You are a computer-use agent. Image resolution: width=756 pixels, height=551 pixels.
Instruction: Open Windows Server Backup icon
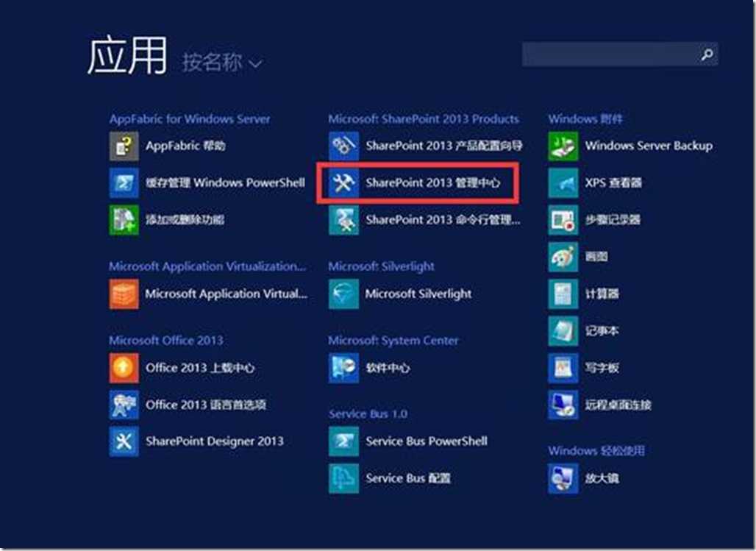(563, 146)
